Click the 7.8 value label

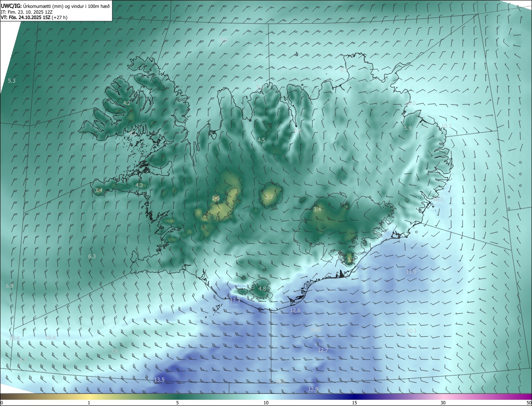114,351
